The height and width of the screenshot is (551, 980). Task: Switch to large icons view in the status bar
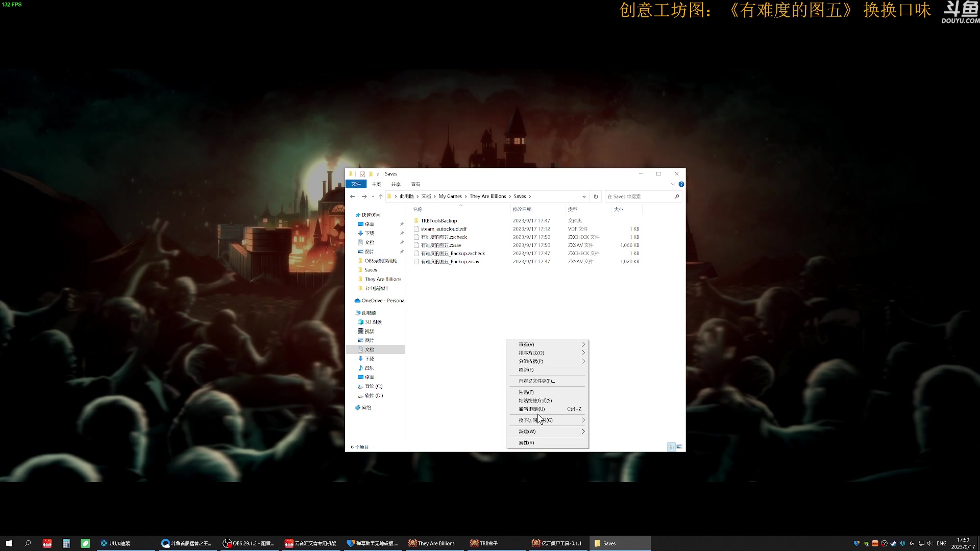point(679,447)
